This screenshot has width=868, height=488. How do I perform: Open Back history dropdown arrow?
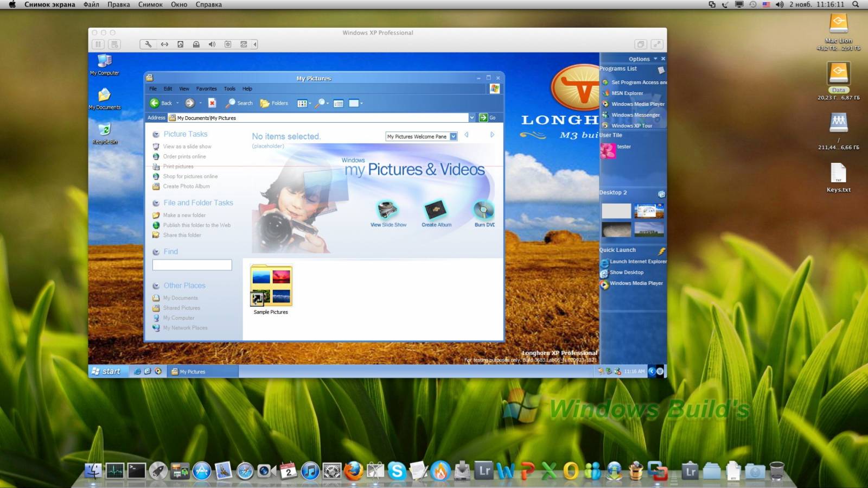pyautogui.click(x=177, y=103)
